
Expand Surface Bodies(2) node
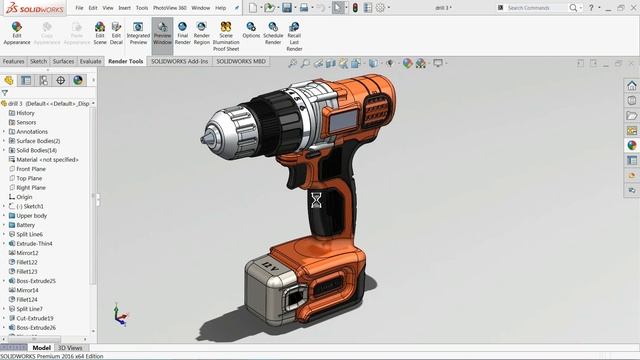(4, 141)
